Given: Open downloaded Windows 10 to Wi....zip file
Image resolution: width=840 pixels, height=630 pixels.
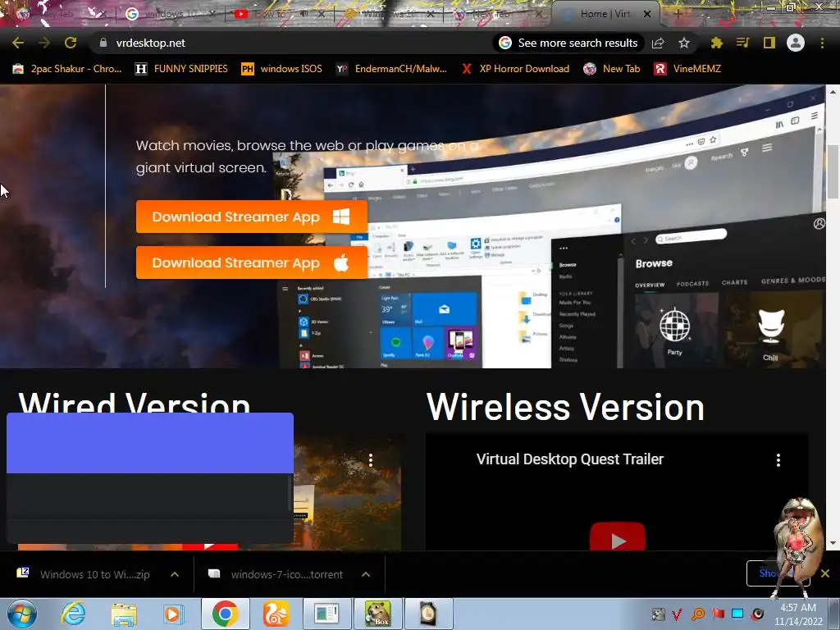Looking at the screenshot, I should tap(83, 574).
